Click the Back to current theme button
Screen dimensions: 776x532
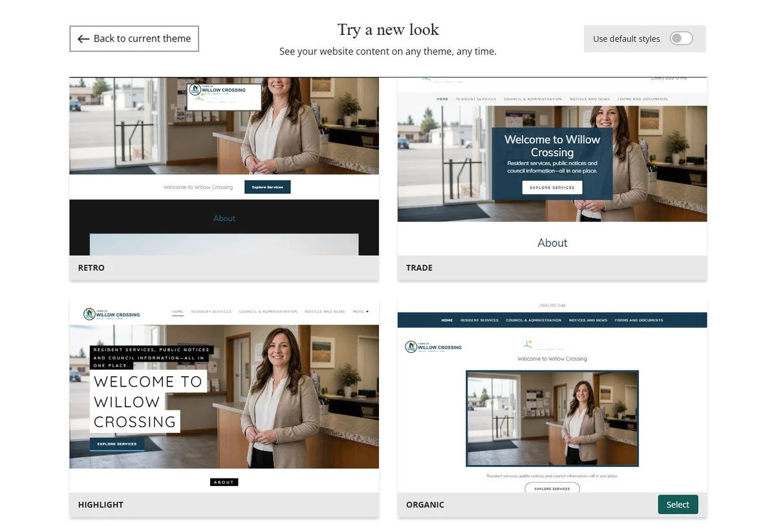(x=134, y=39)
